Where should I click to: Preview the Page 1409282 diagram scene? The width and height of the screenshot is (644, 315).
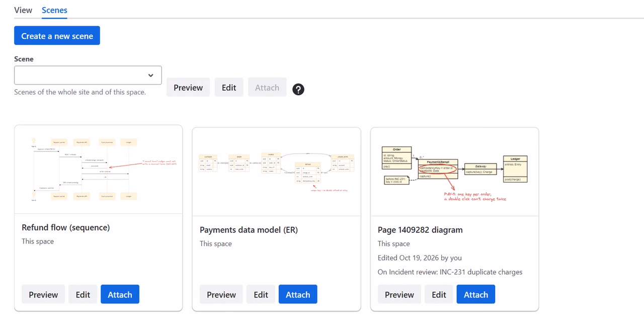(399, 294)
